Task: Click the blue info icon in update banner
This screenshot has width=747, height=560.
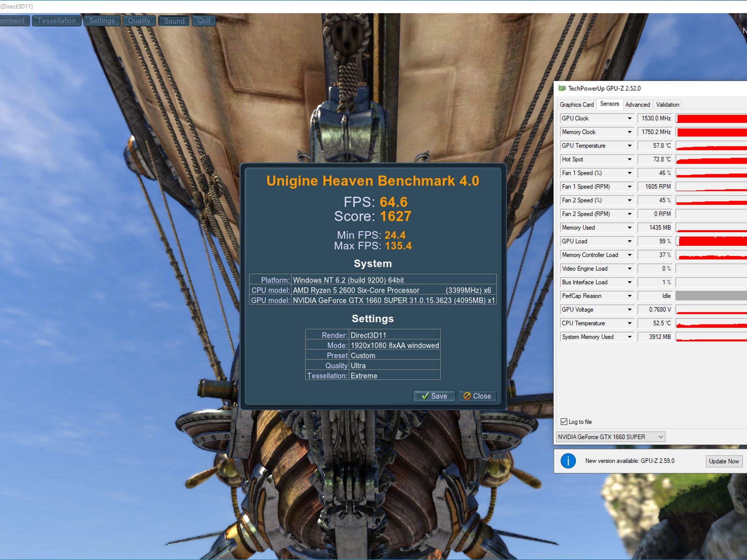Action: [x=568, y=461]
